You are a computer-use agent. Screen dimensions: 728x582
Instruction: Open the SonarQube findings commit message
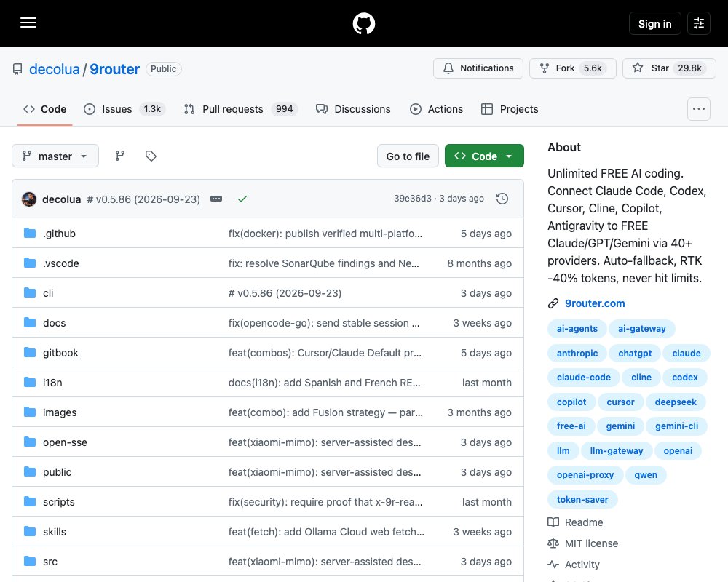tap(324, 263)
